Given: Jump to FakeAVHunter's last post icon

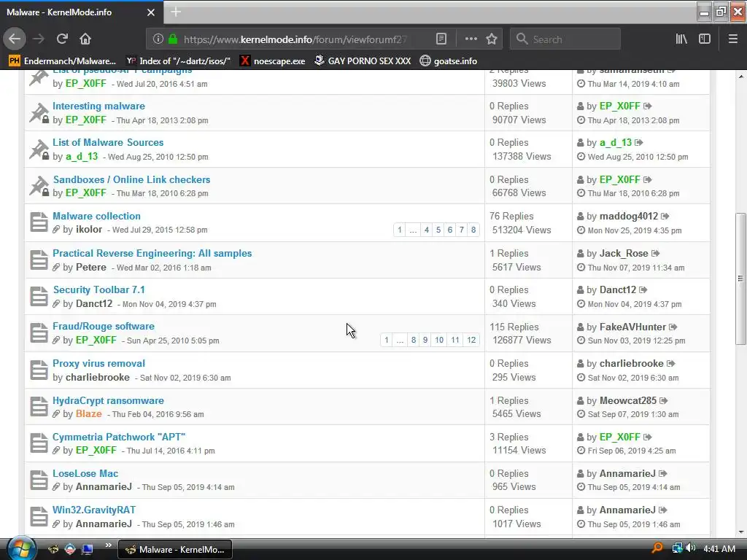Looking at the screenshot, I should point(673,327).
